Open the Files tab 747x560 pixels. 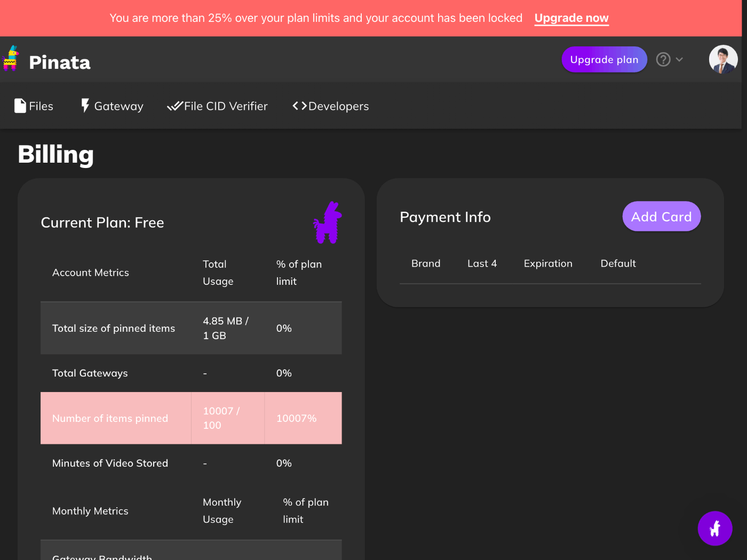pyautogui.click(x=34, y=106)
